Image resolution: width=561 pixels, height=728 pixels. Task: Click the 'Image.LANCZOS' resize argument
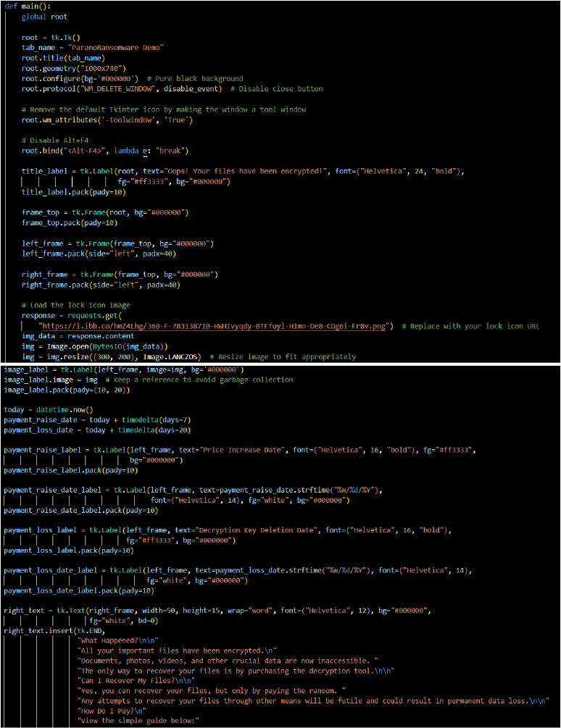(x=170, y=357)
